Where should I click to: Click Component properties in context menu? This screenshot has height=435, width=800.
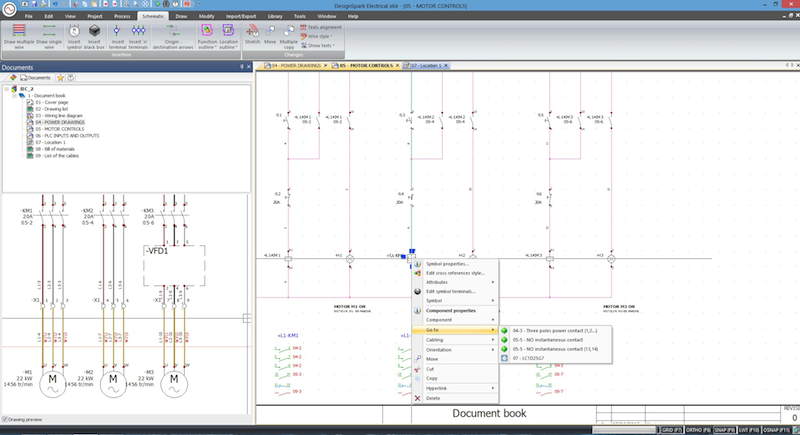pyautogui.click(x=455, y=311)
